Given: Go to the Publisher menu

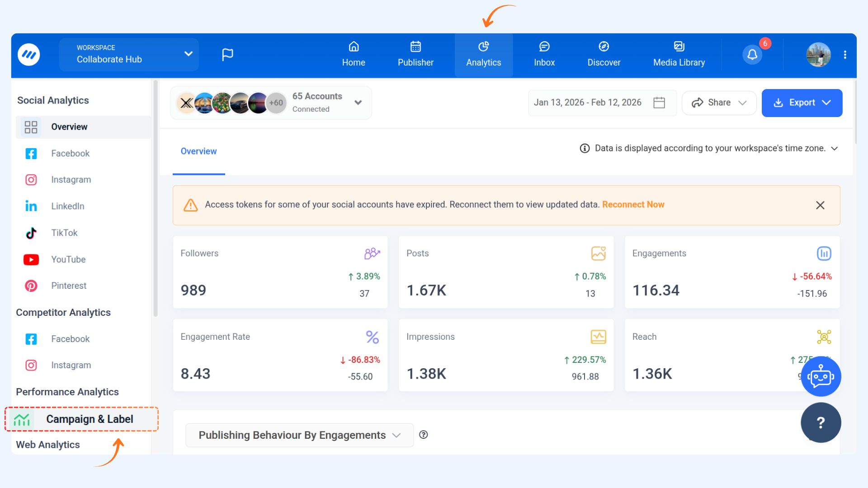Looking at the screenshot, I should click(x=415, y=54).
